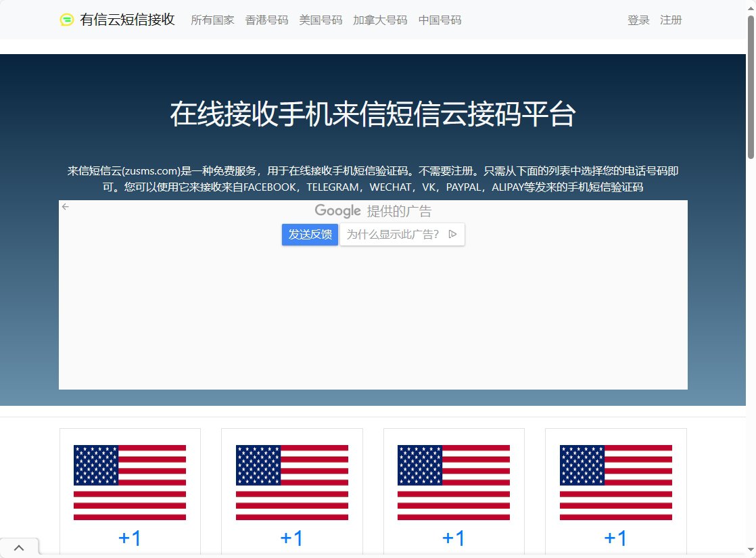This screenshot has height=558, width=756.
Task: Click the yellow chat bubble logo icon
Action: point(67,20)
